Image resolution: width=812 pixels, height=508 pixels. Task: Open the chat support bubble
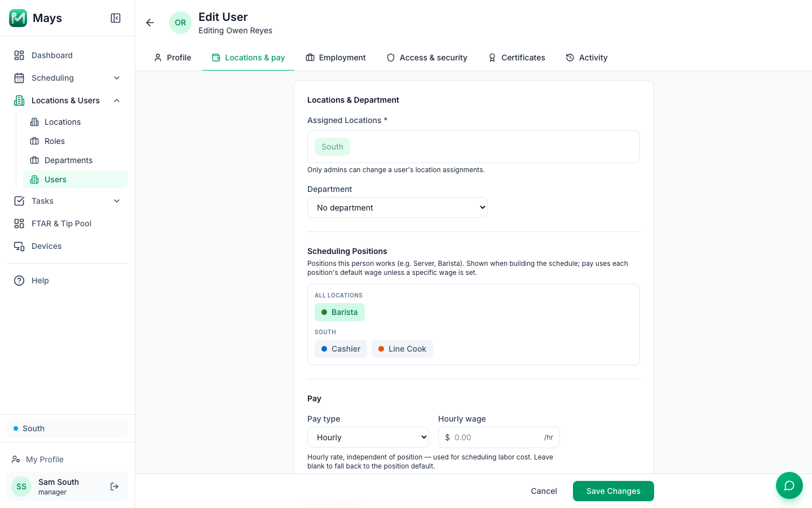pos(789,485)
